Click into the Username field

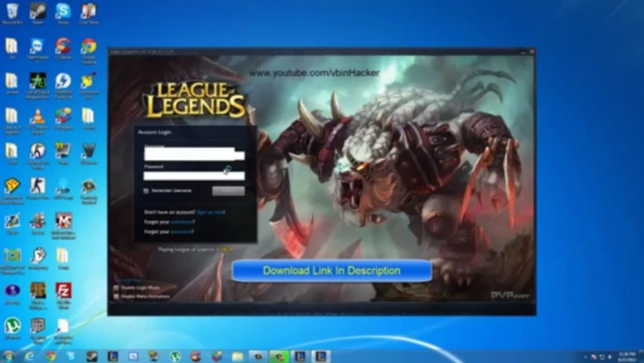pyautogui.click(x=194, y=154)
